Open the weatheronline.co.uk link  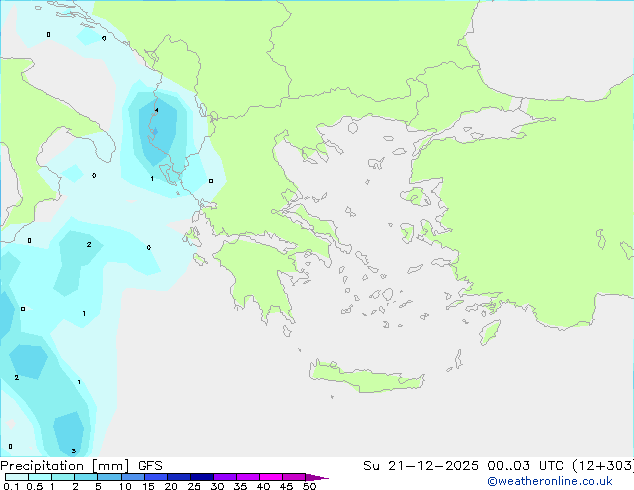(550, 481)
